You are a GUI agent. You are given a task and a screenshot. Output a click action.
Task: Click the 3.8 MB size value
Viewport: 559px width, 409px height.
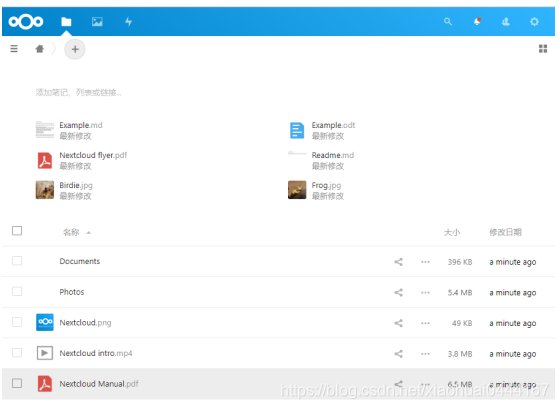pyautogui.click(x=460, y=354)
